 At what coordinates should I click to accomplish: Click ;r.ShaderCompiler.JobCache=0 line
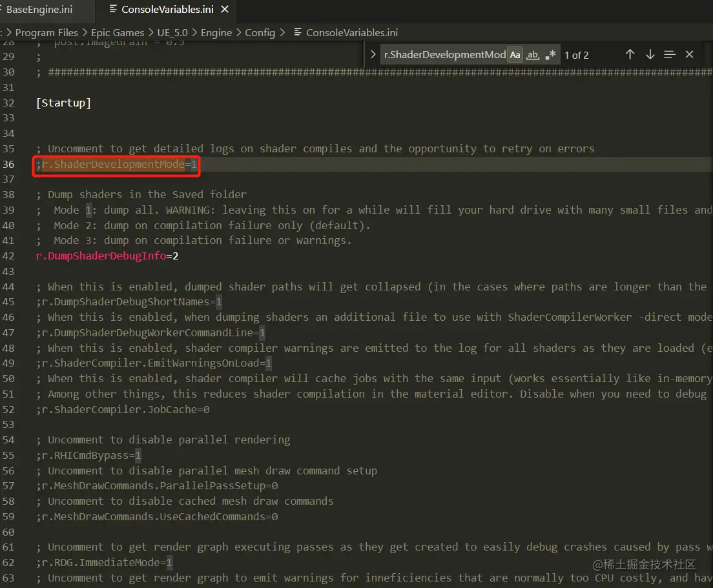click(x=123, y=409)
